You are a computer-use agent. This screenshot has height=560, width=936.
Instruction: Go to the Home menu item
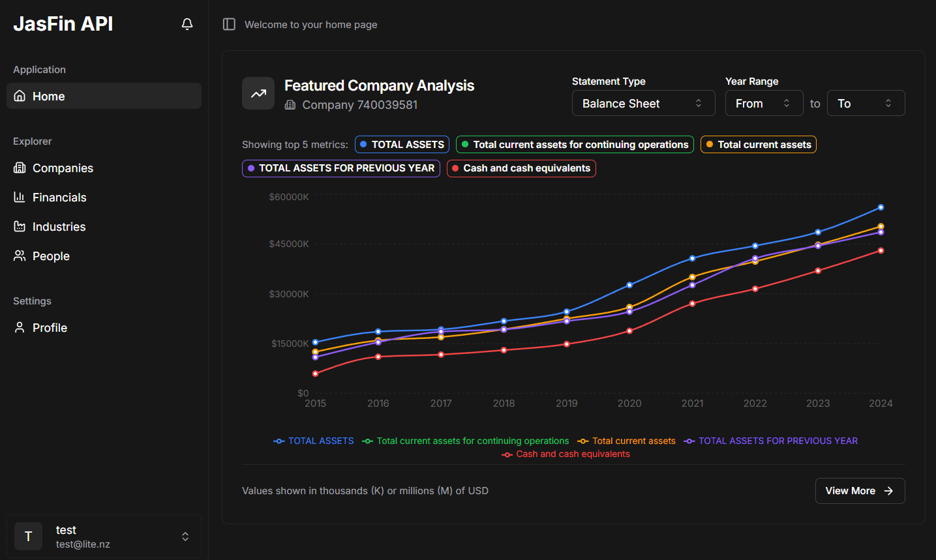pos(104,96)
